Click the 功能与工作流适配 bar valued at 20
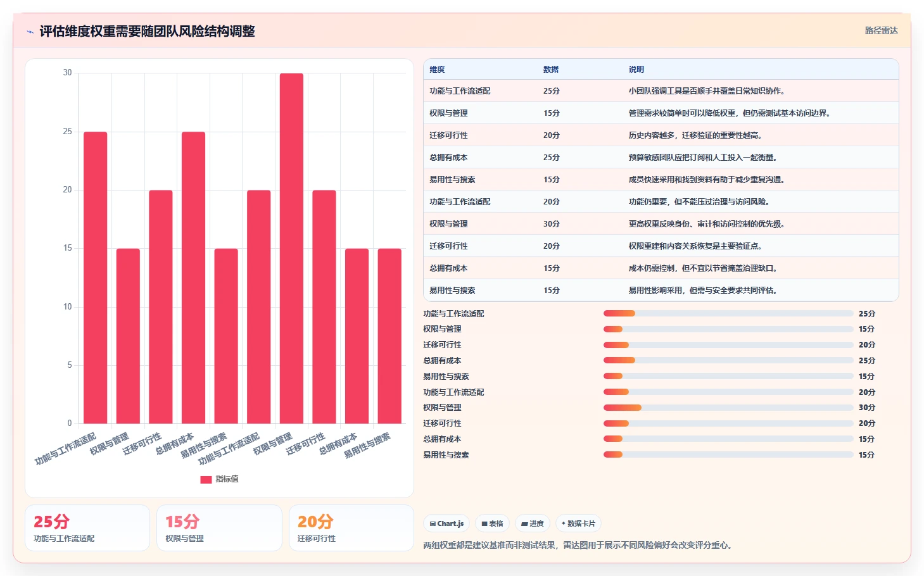 (x=259, y=307)
